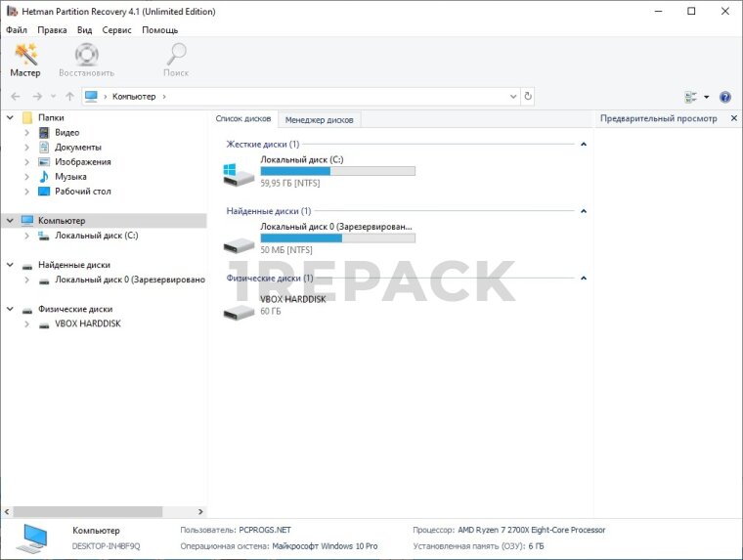Open the Сервис menu
This screenshot has height=560, width=743.
[117, 30]
